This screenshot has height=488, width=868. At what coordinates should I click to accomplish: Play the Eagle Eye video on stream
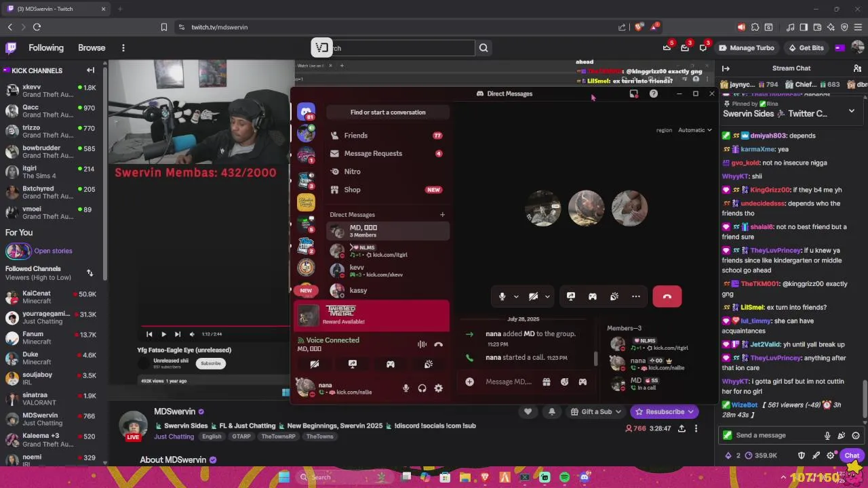pos(163,334)
